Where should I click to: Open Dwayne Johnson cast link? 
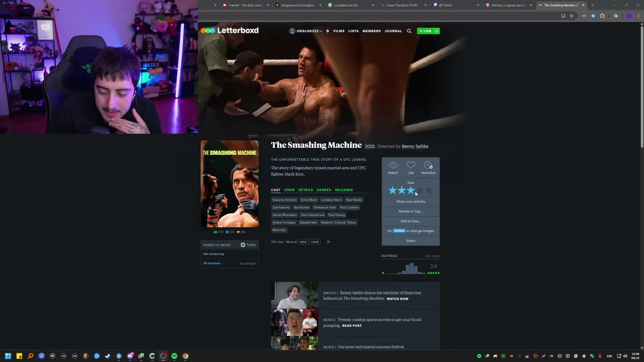tap(285, 200)
